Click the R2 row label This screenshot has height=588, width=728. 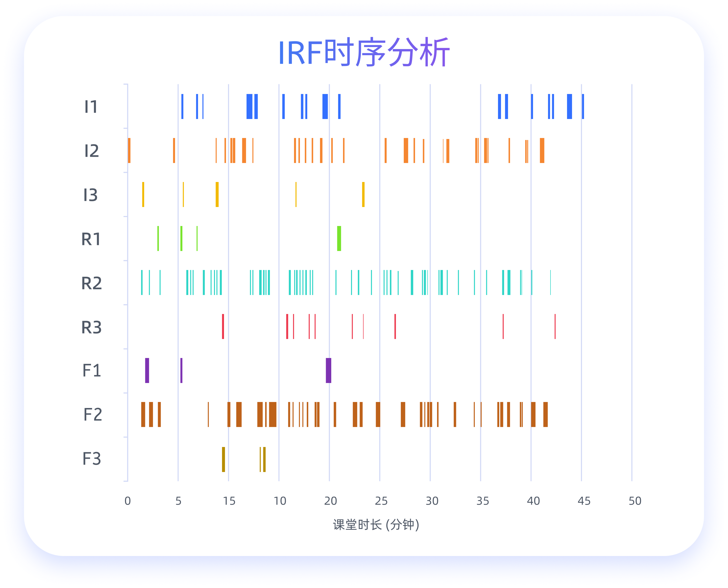click(91, 283)
